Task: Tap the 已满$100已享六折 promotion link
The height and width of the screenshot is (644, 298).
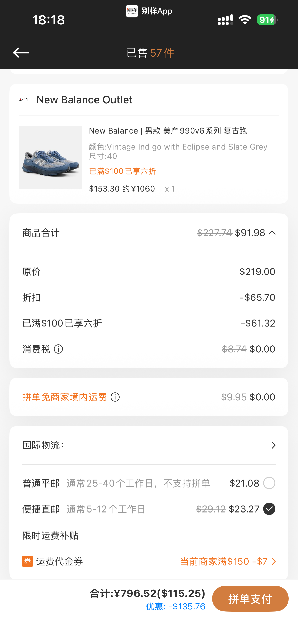Action: pyautogui.click(x=123, y=171)
